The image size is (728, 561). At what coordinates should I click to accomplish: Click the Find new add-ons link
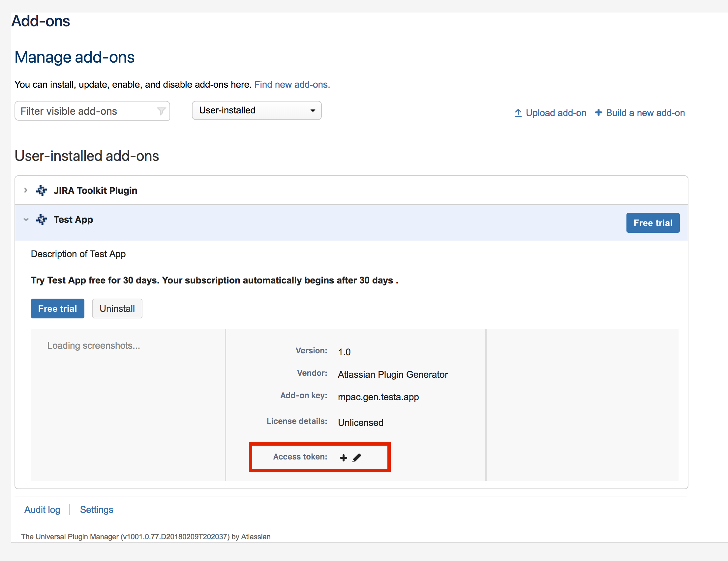292,84
